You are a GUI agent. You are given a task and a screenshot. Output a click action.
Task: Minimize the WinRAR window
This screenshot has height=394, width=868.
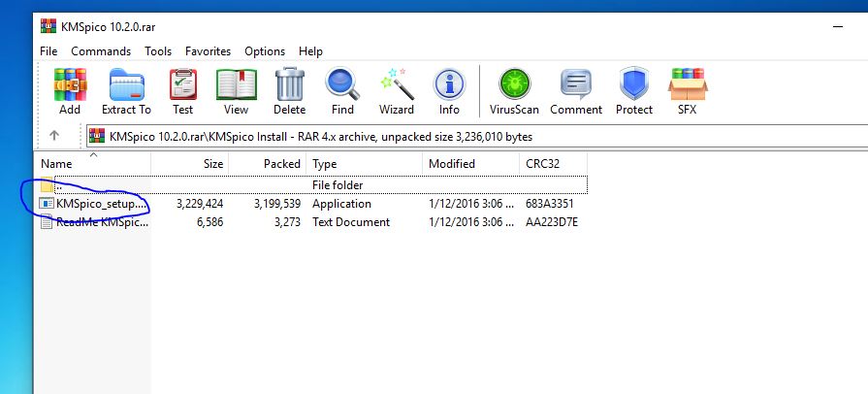click(x=838, y=26)
